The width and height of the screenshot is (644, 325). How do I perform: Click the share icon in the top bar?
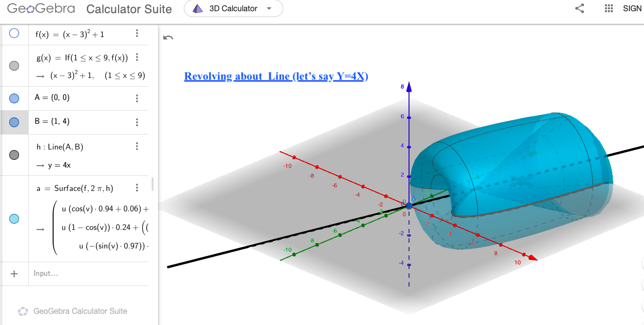click(x=579, y=8)
